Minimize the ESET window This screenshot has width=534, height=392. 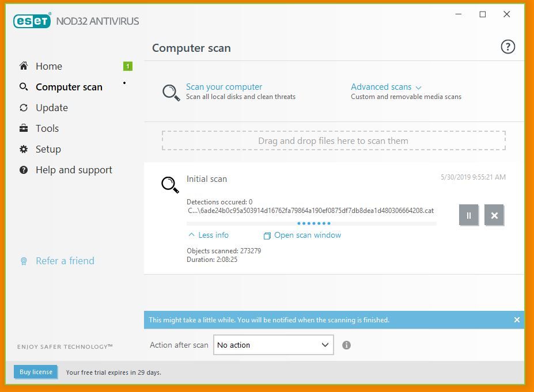pyautogui.click(x=459, y=14)
